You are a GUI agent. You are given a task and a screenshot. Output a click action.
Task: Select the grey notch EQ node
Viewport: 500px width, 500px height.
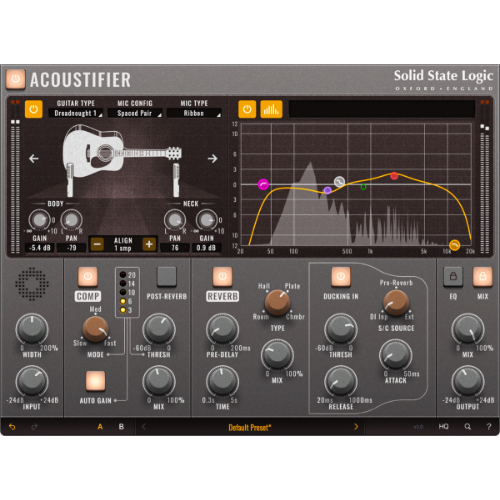pos(339,182)
